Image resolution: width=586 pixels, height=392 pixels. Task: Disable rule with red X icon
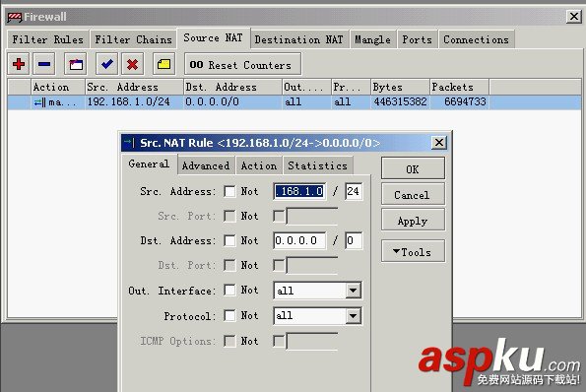pos(132,64)
